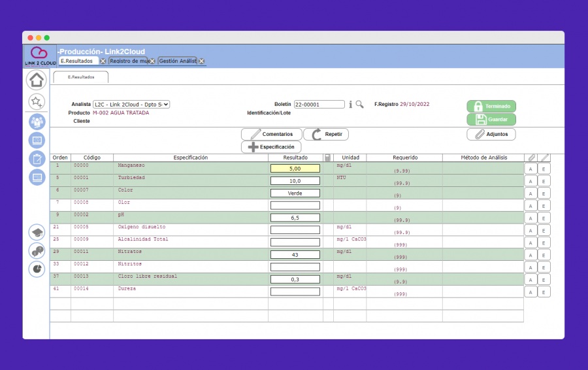This screenshot has height=370, width=588.
Task: Click product text M-002 AGUA TRATADA
Action: 121,112
